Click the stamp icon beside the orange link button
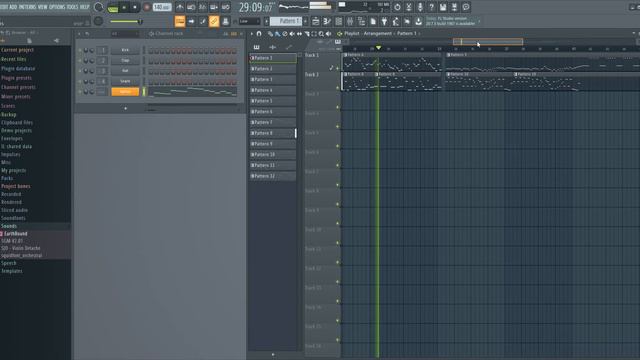Screen dimensions: 640x360 (225, 21)
